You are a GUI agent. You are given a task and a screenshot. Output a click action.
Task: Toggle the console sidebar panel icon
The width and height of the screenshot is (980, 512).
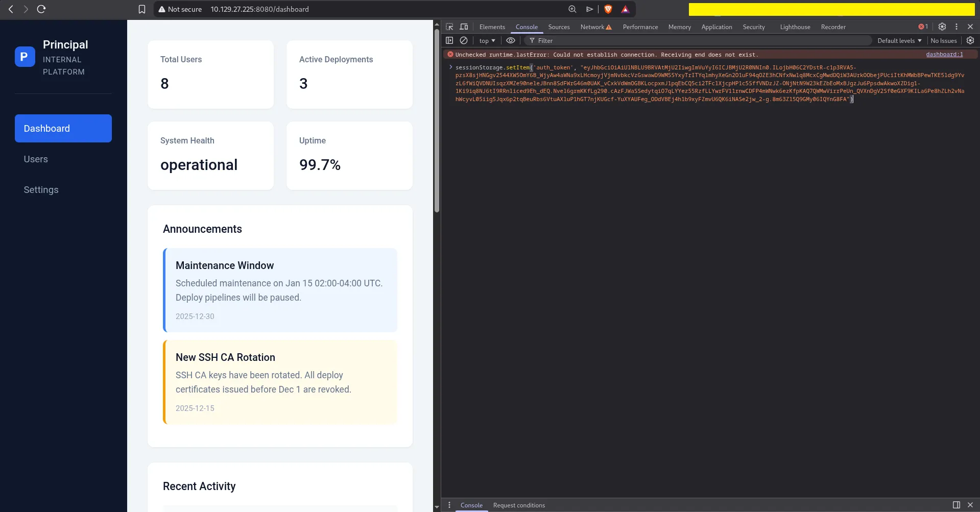pyautogui.click(x=449, y=40)
